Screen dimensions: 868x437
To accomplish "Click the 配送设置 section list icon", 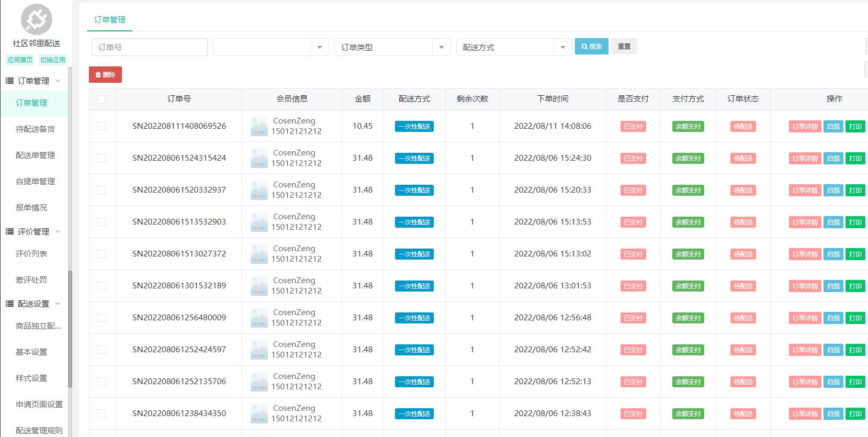I will point(9,304).
